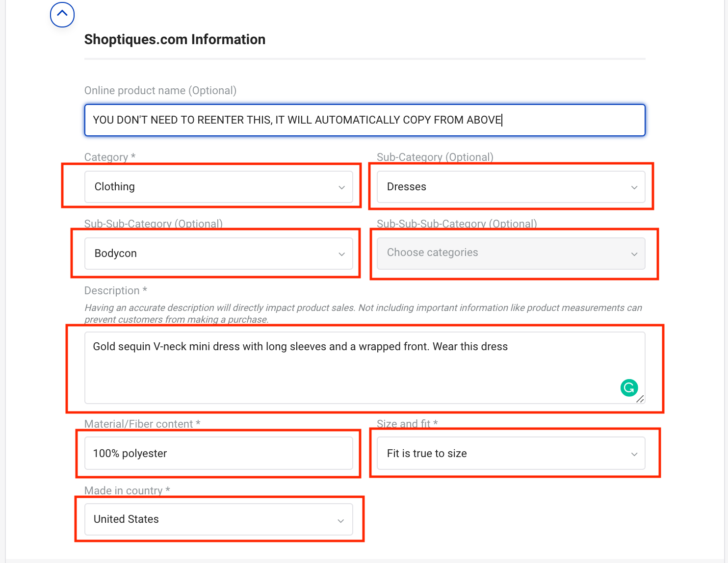The height and width of the screenshot is (563, 728).
Task: Click the Description field label
Action: pos(116,290)
